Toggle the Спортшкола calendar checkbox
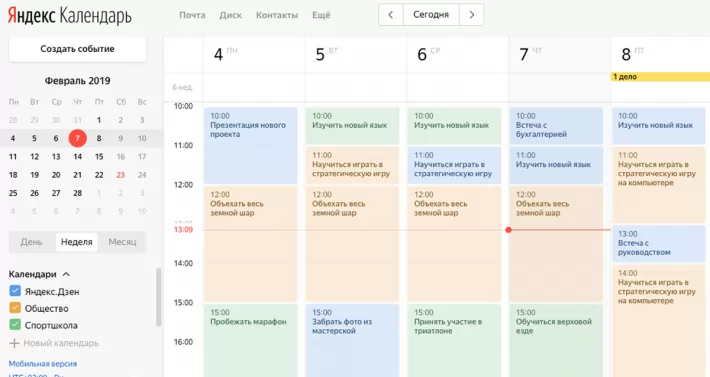This screenshot has height=377, width=710. point(15,325)
